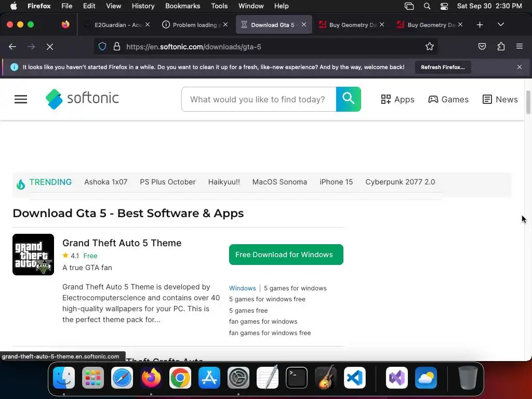Open the Softonic hamburger menu

(21, 99)
